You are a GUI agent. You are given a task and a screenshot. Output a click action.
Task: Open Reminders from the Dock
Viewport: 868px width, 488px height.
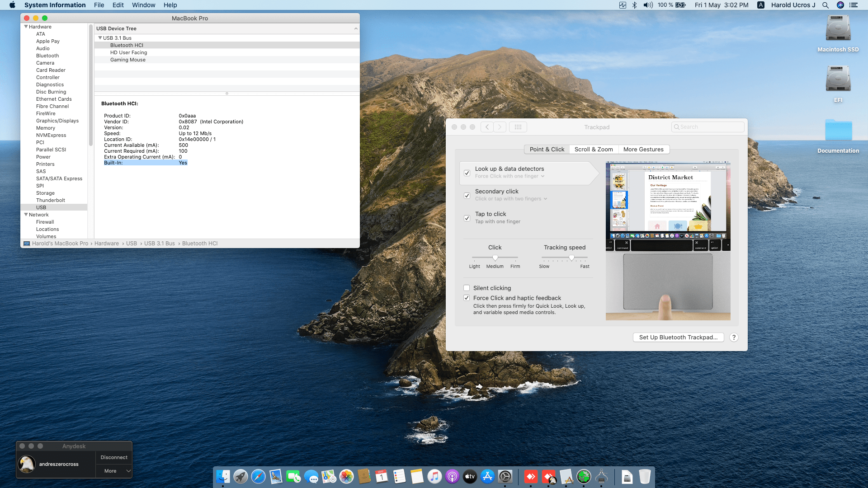coord(399,476)
